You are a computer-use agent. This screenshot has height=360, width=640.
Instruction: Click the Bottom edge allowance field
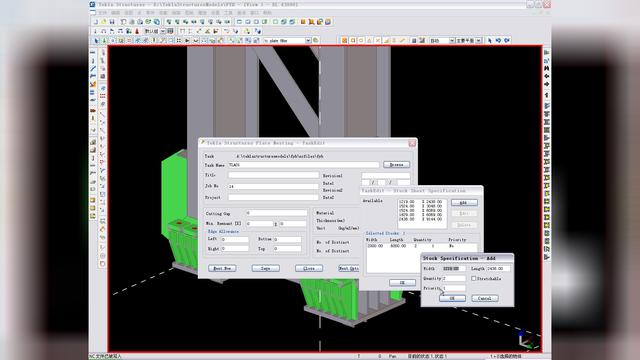(x=287, y=239)
